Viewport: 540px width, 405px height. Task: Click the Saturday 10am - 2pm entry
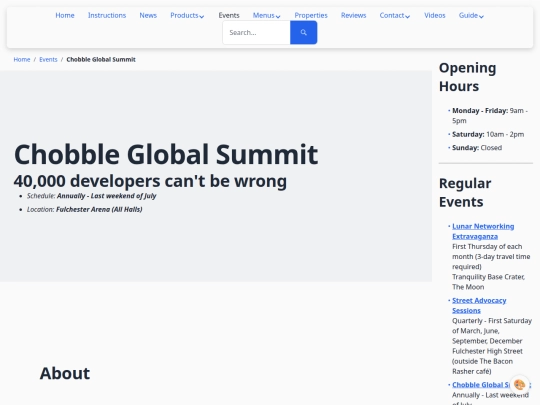488,134
